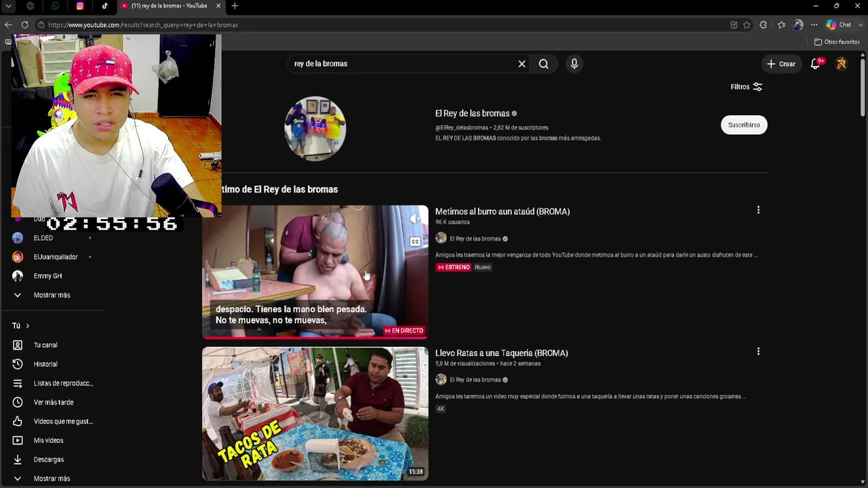Viewport: 868px width, 488px height.
Task: Mute the preview of the burro video
Action: [415, 219]
